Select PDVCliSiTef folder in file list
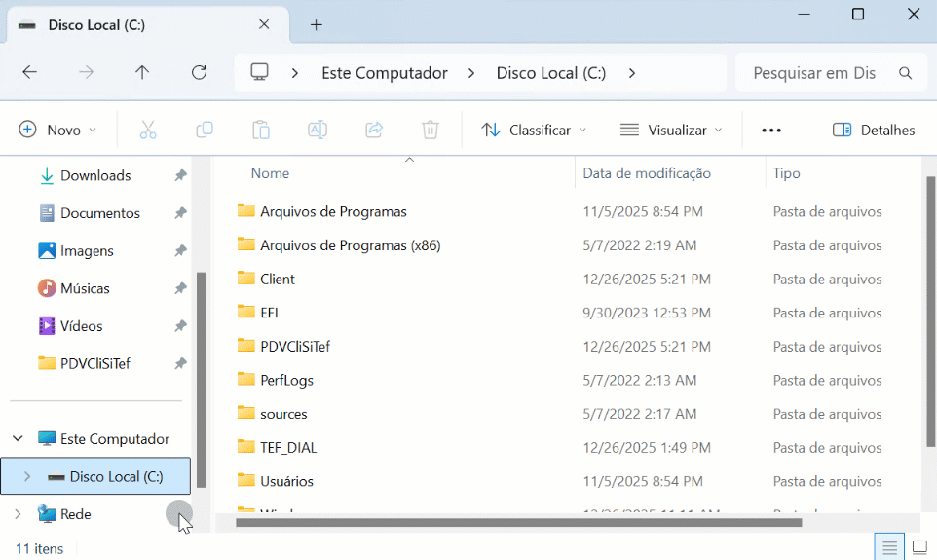 click(568, 346)
